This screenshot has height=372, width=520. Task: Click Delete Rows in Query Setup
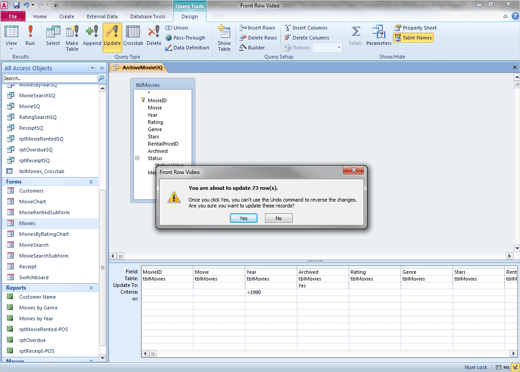(x=258, y=38)
